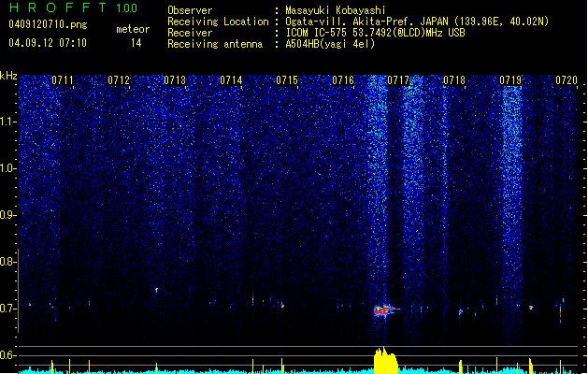Click observer name Masayuki Kobayashi
Image resolution: width=588 pixels, height=374 pixels.
[336, 10]
